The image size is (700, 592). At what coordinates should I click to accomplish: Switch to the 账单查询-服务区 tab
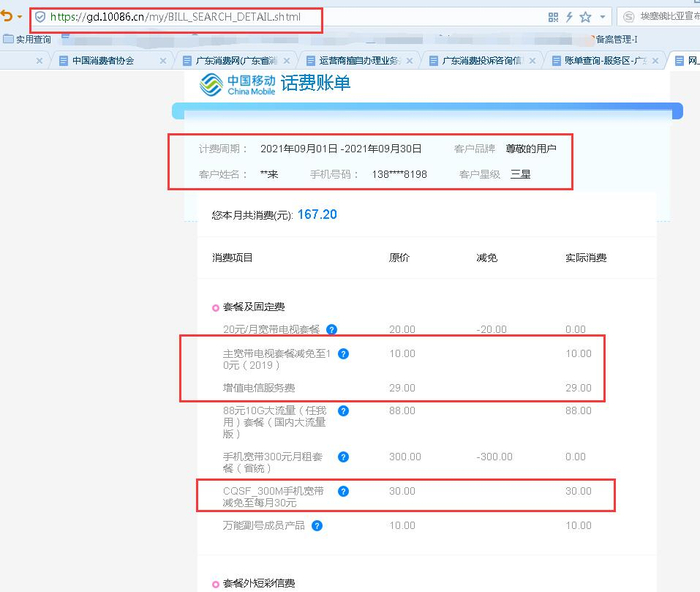click(605, 61)
